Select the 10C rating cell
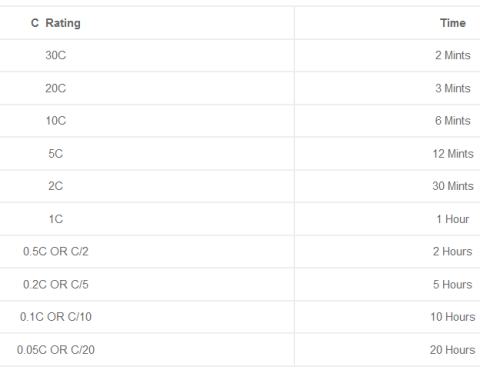Image resolution: width=480 pixels, height=380 pixels. pos(56,120)
